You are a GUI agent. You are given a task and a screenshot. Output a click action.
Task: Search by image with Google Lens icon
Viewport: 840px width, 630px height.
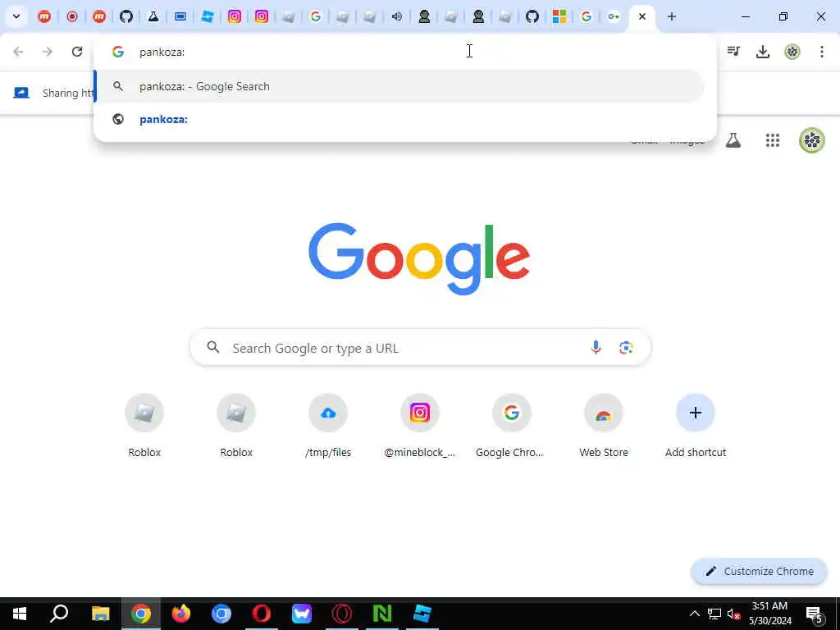(626, 348)
